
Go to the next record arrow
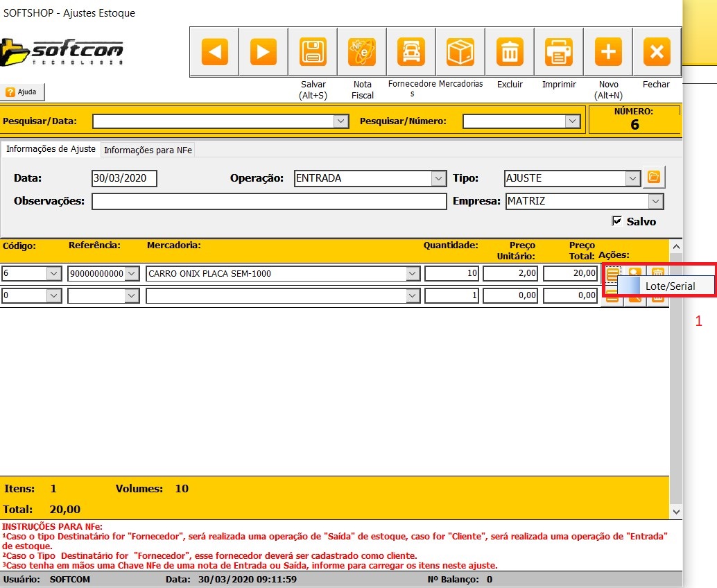264,52
